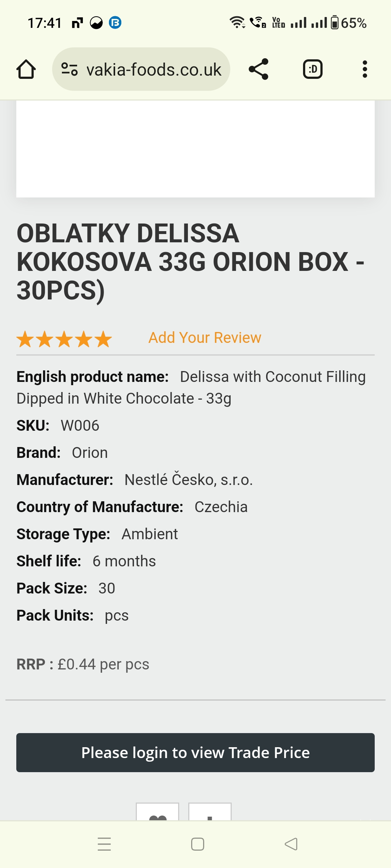The width and height of the screenshot is (391, 868).
Task: Tap the browser home icon
Action: point(26,69)
